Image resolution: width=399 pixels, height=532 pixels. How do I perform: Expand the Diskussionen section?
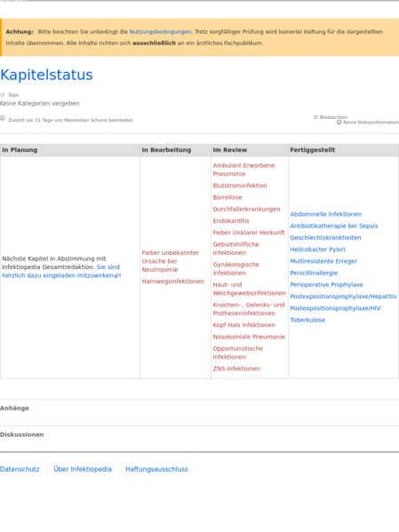[x=21, y=434]
